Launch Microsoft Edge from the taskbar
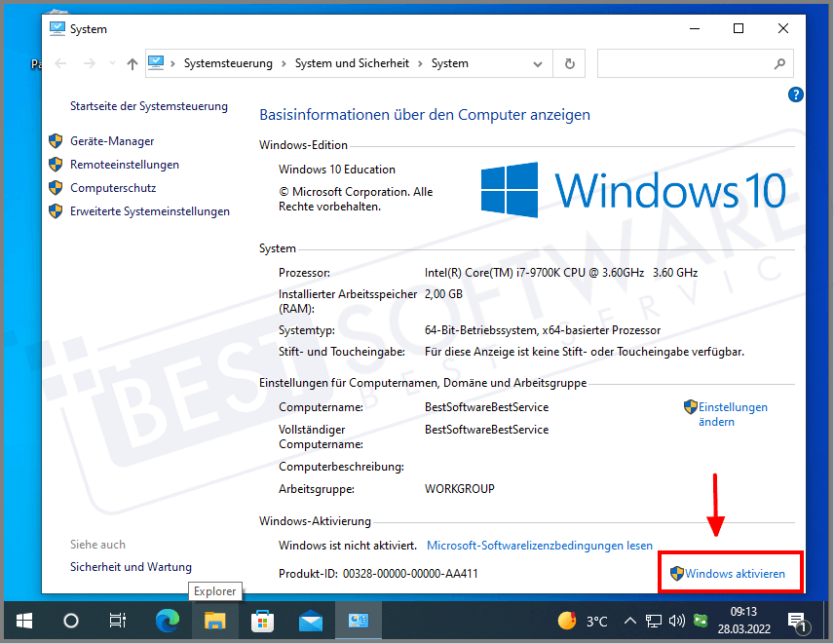Viewport: 834px width, 644px height. pyautogui.click(x=166, y=621)
